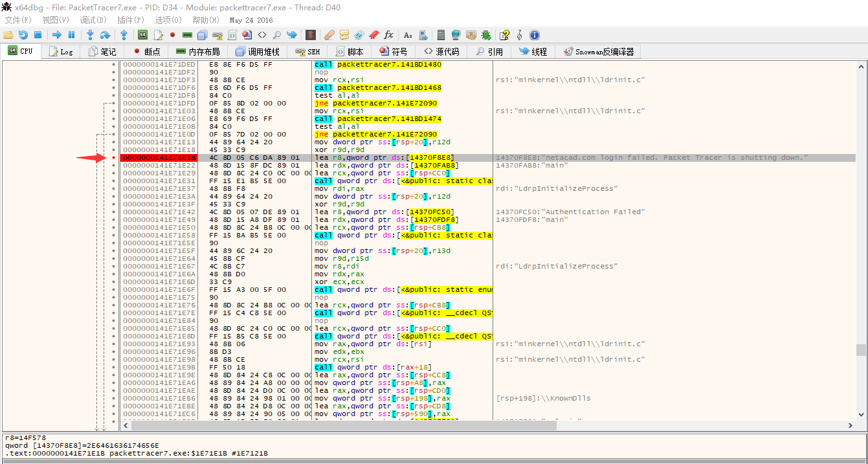Toggle breakpoint bullet beside address 0000000141E71DED
The height and width of the screenshot is (464, 868).
114,65
